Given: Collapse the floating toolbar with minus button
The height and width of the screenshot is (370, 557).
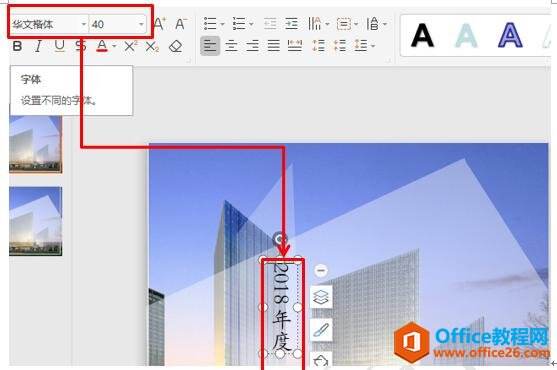Looking at the screenshot, I should 321,271.
